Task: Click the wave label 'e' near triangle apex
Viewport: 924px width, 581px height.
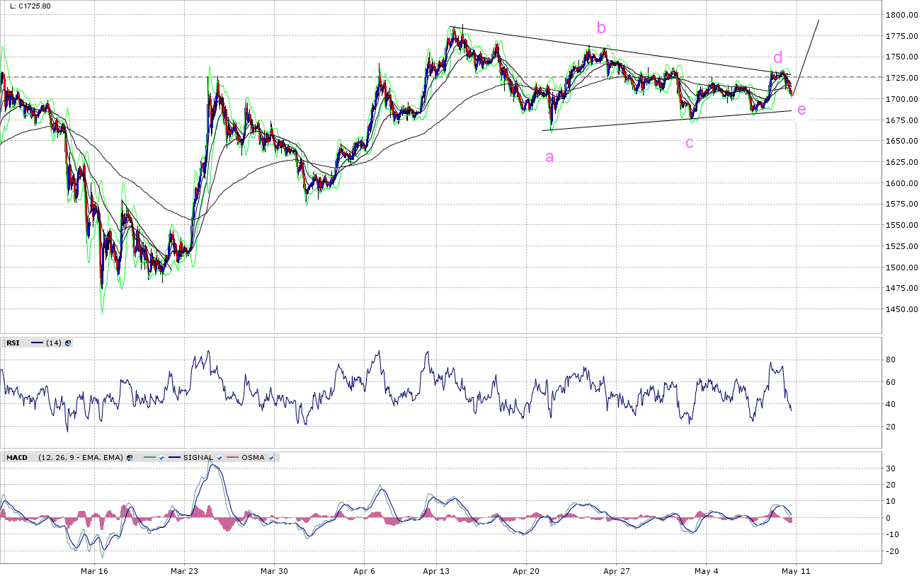Action: click(801, 110)
